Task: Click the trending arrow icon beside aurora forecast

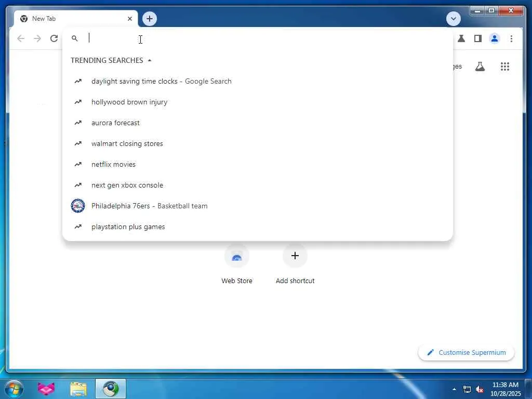Action: [x=78, y=123]
